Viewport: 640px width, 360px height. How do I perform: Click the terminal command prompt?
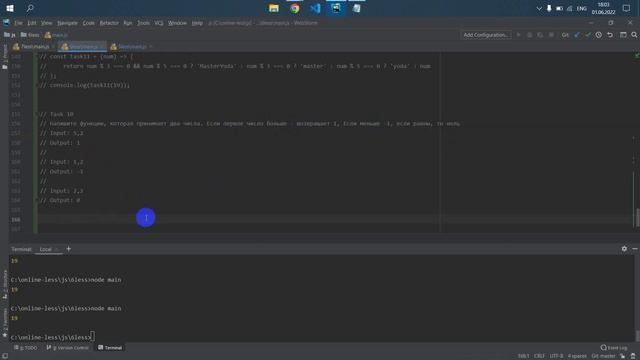[52, 337]
